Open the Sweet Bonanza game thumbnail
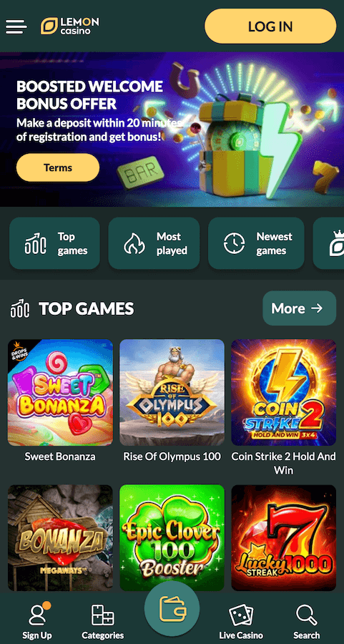344x644 pixels. (x=60, y=393)
